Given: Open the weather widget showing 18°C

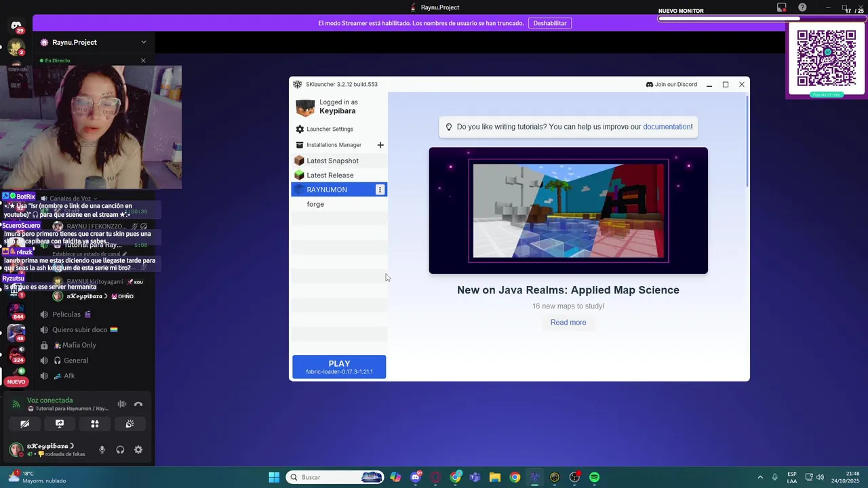Looking at the screenshot, I should (37, 477).
